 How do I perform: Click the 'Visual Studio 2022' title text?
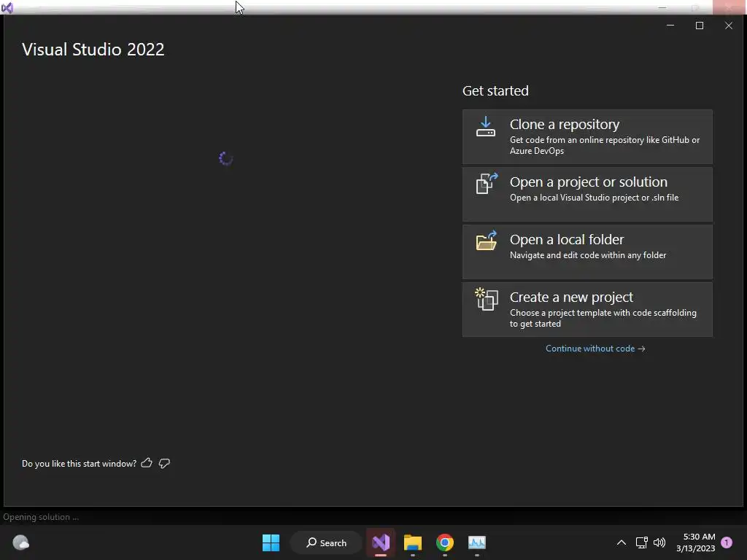tap(93, 49)
